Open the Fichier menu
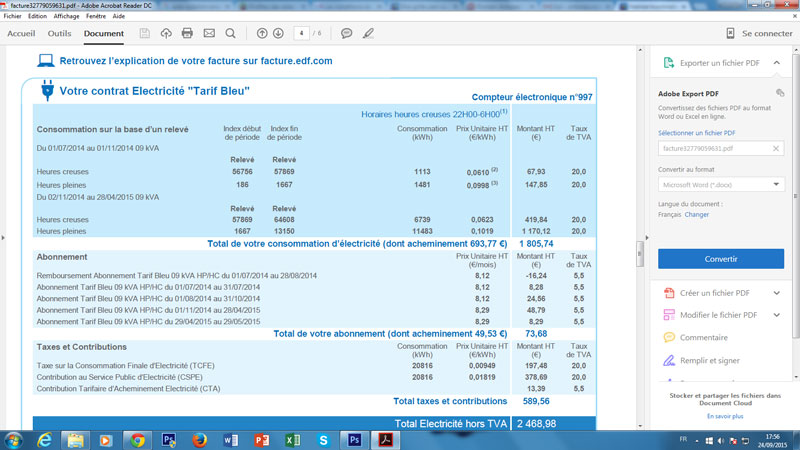This screenshot has width=800, height=450. (12, 16)
